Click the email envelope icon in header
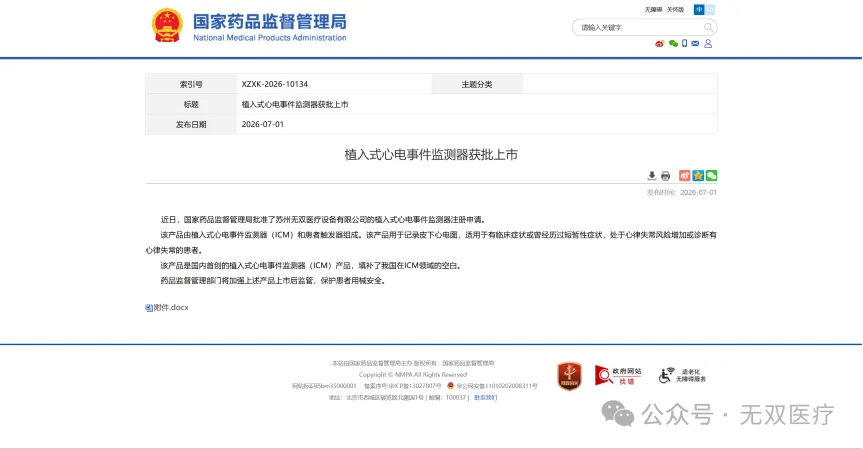The height and width of the screenshot is (449, 863). tap(695, 43)
